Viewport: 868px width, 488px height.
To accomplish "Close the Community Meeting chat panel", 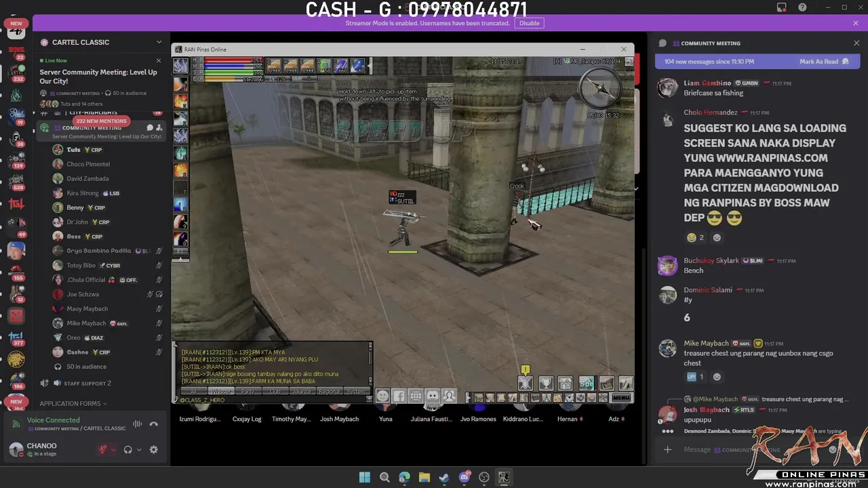I will [856, 43].
